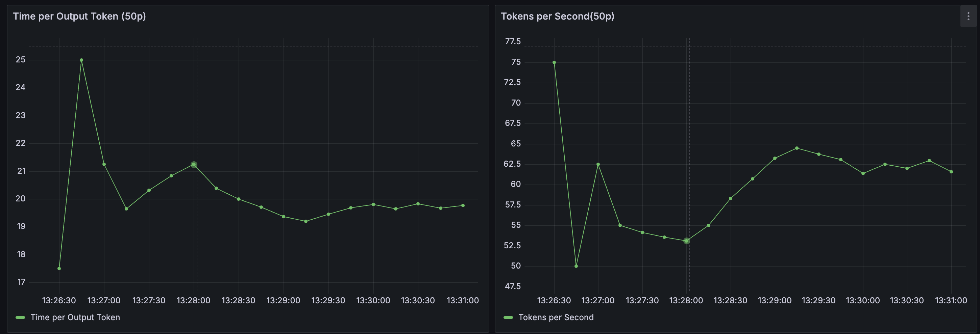Click the first data point at 17.5 in left chart
The width and height of the screenshot is (980, 334).
(x=59, y=268)
